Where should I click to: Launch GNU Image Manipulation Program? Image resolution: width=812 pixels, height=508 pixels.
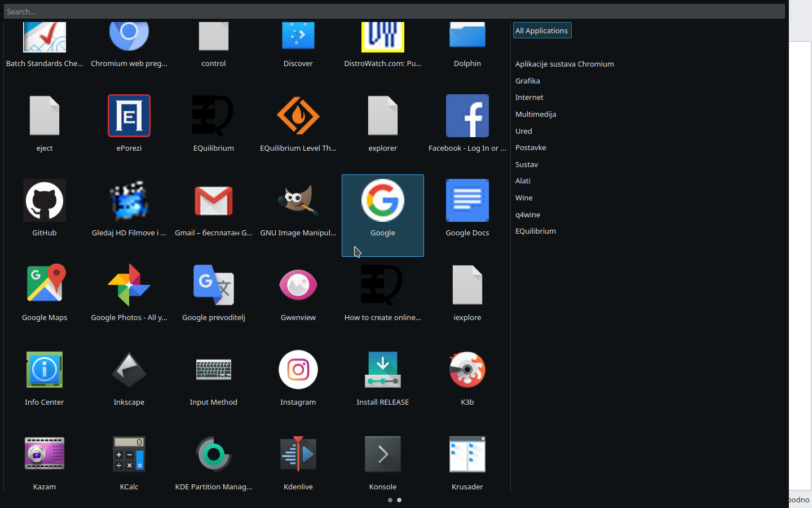pos(298,200)
